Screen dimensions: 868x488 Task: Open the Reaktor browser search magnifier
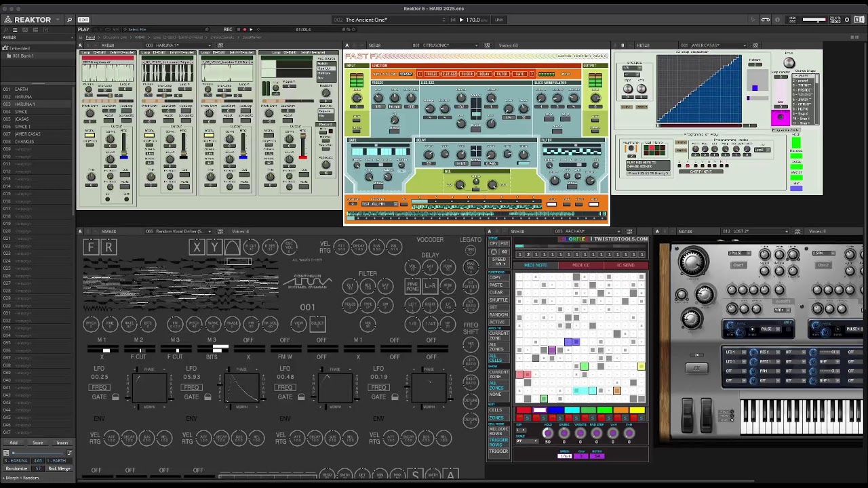[69, 20]
